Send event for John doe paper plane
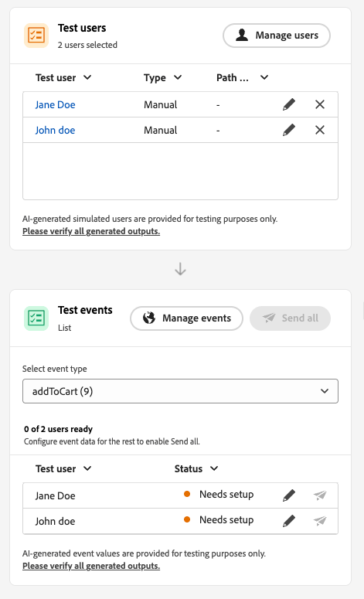Image resolution: width=364 pixels, height=599 pixels. 320,521
